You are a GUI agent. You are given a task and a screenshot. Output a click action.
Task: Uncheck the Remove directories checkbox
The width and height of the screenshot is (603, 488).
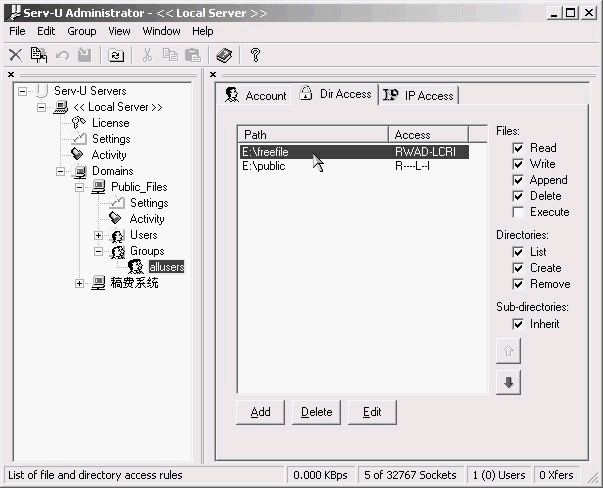(x=518, y=284)
